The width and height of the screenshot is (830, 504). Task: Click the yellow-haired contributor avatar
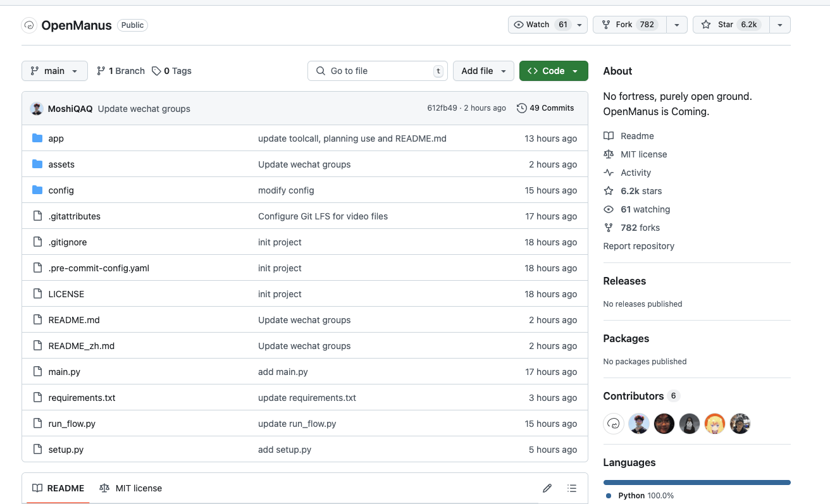(x=715, y=424)
